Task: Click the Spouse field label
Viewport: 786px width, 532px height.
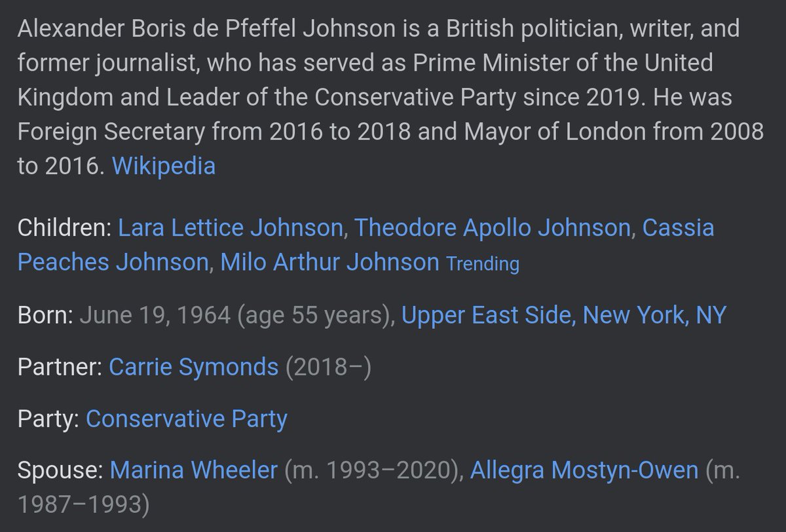Action: [61, 470]
